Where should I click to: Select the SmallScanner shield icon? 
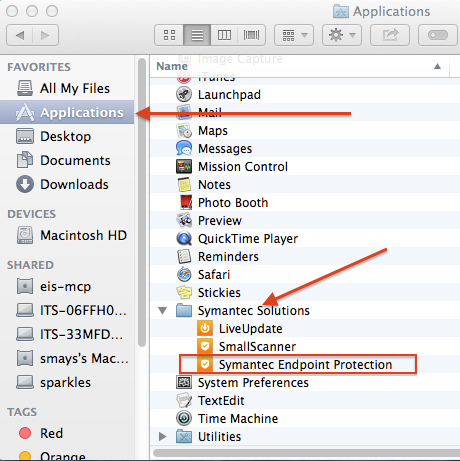point(205,346)
